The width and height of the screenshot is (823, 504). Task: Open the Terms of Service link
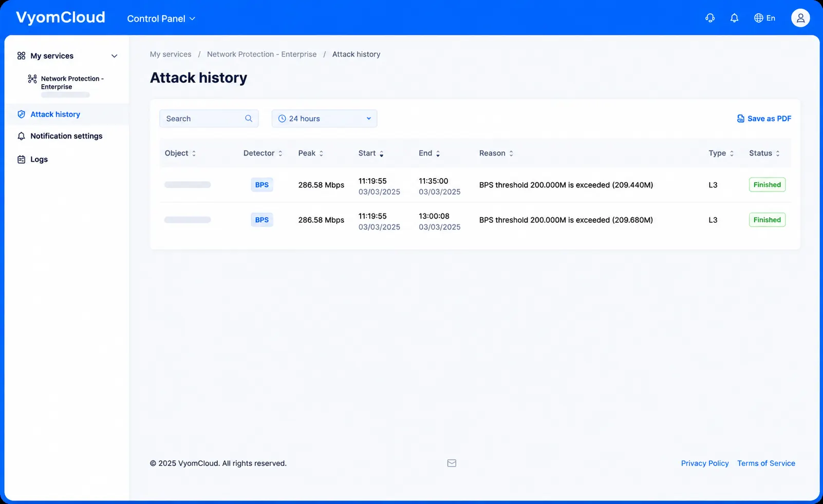click(766, 463)
